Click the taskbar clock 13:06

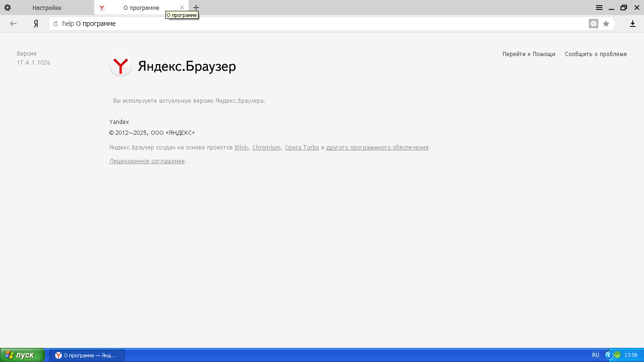[631, 355]
